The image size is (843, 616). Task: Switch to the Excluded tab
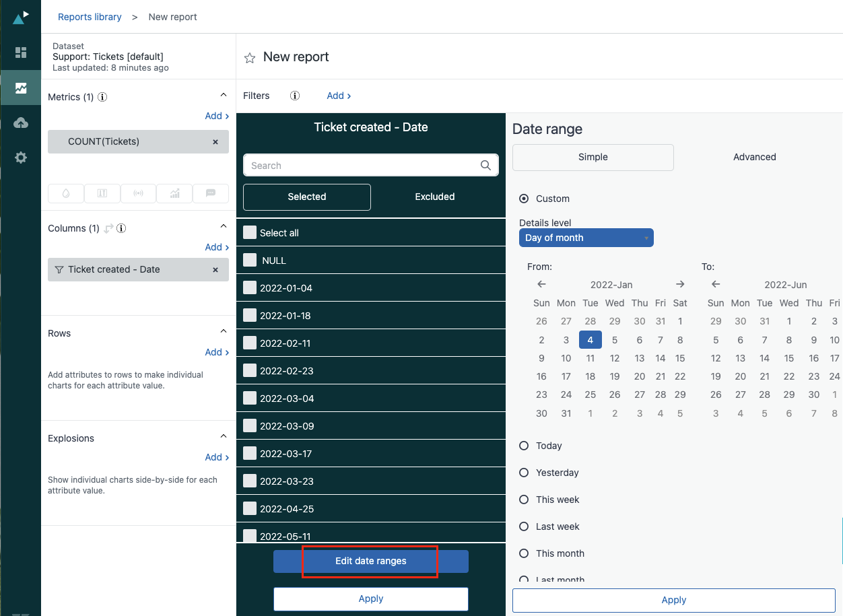pyautogui.click(x=434, y=197)
